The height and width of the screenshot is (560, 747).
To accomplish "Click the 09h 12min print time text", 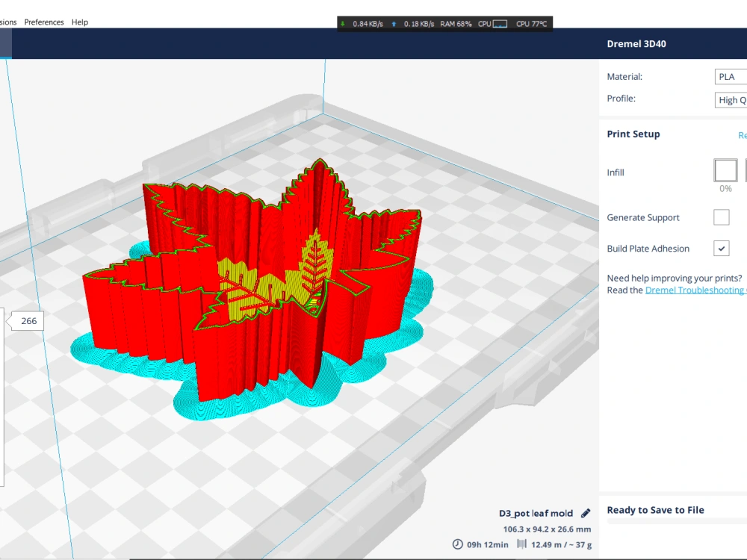I will pos(487,544).
